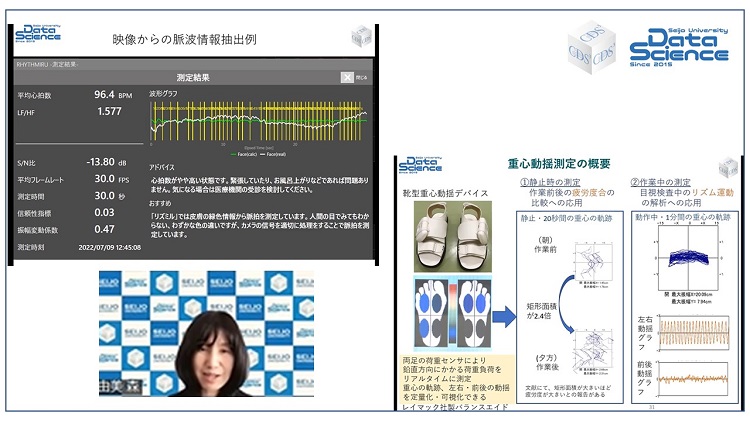Click the large CDS cube logo
The image size is (750, 421).
[592, 45]
